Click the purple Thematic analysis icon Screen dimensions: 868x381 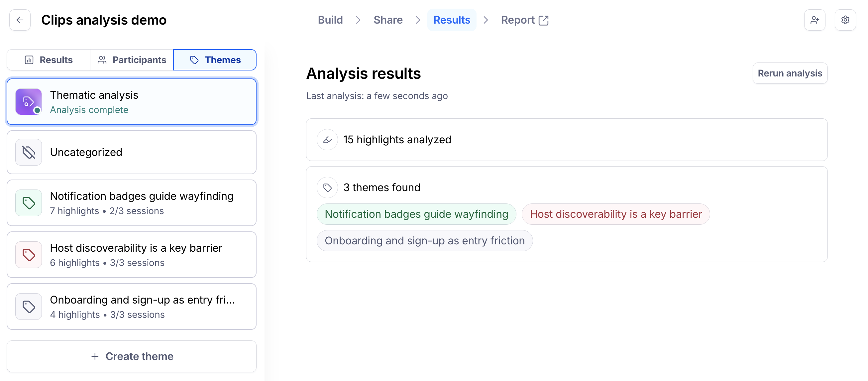coord(29,101)
